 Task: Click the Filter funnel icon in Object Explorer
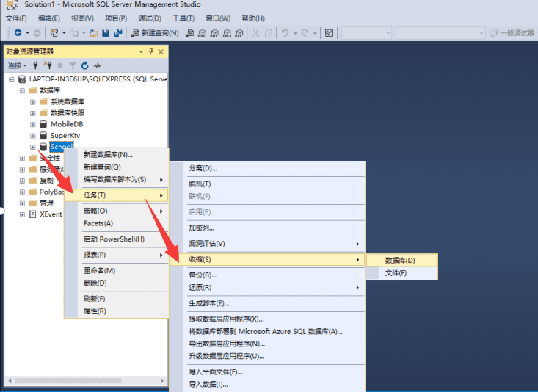[x=73, y=65]
